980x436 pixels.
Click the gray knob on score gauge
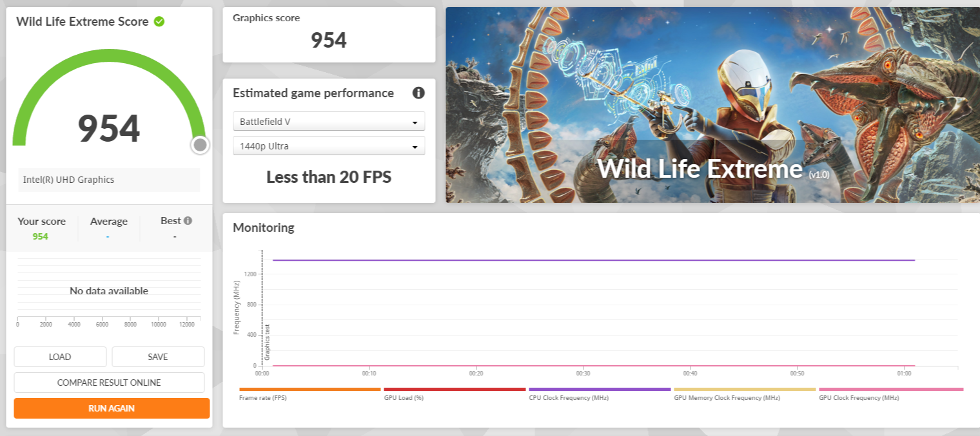tap(200, 145)
